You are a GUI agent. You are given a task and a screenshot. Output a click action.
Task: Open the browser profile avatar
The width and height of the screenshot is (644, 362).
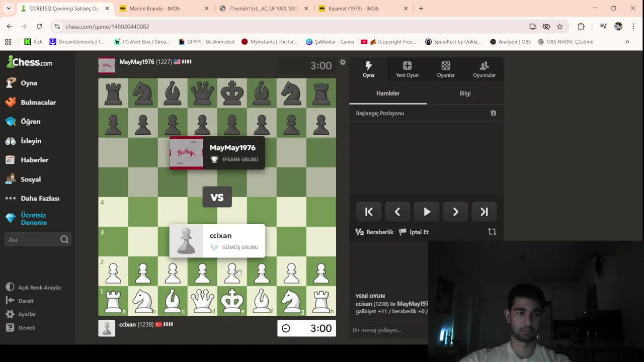tap(618, 26)
